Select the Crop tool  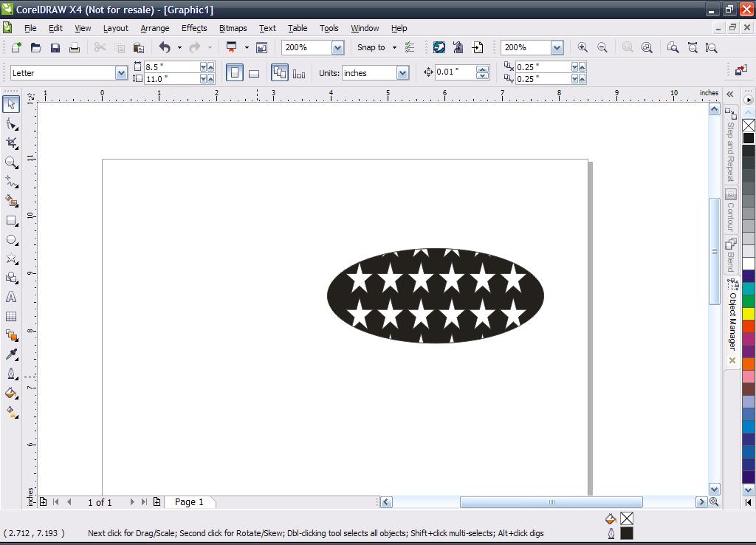click(x=11, y=143)
